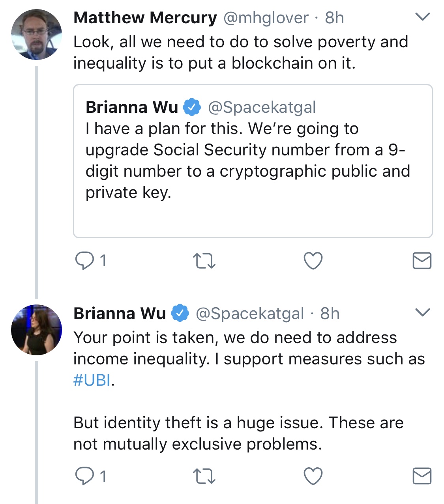
Task: Reply to Matthew Mercury's tweet
Action: (x=84, y=261)
